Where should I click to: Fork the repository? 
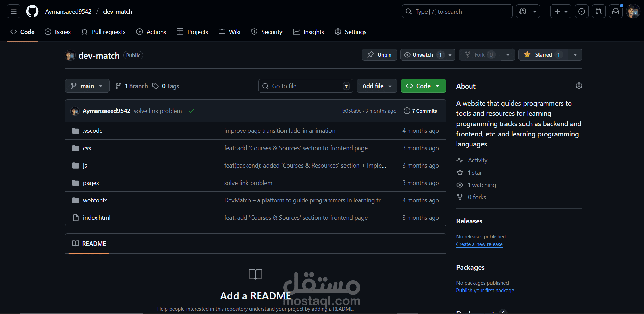tap(480, 55)
